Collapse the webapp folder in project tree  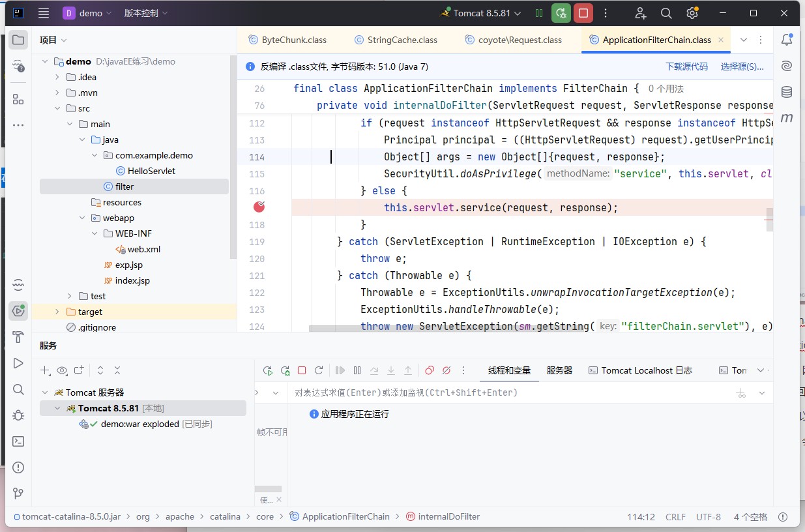(x=82, y=218)
